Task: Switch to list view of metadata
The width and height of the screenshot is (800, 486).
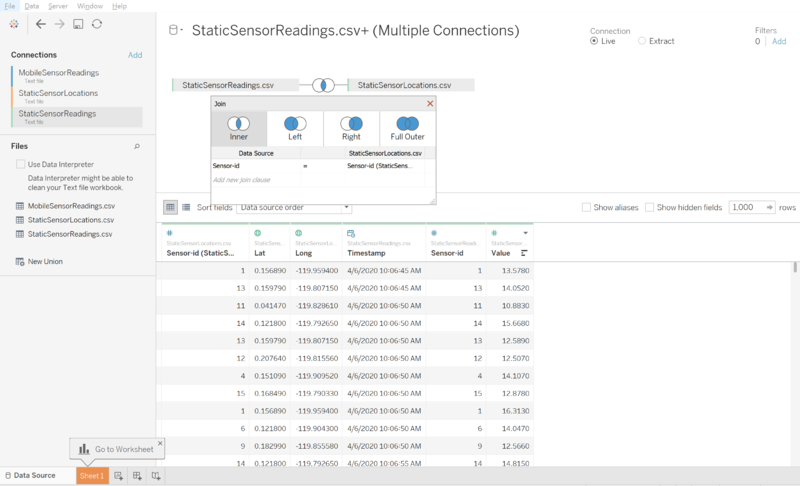Action: 186,207
